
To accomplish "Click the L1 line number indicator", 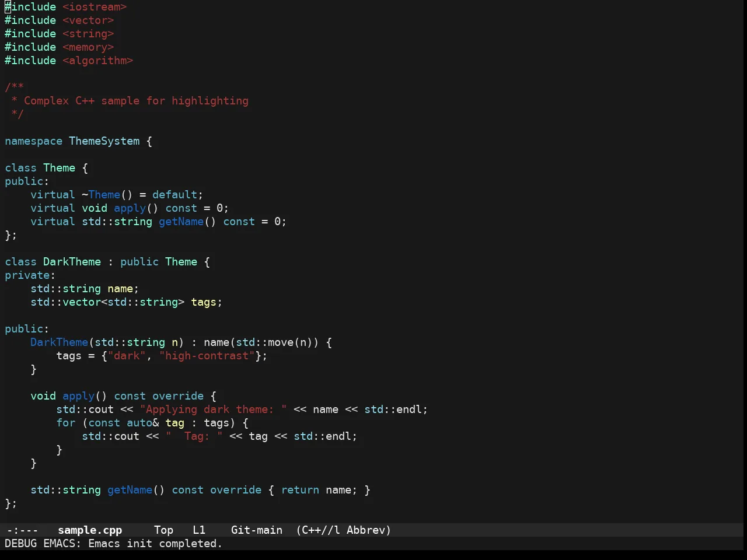I will click(199, 530).
